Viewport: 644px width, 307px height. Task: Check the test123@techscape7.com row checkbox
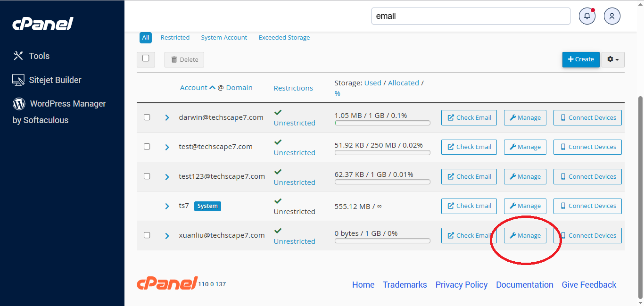pos(147,176)
